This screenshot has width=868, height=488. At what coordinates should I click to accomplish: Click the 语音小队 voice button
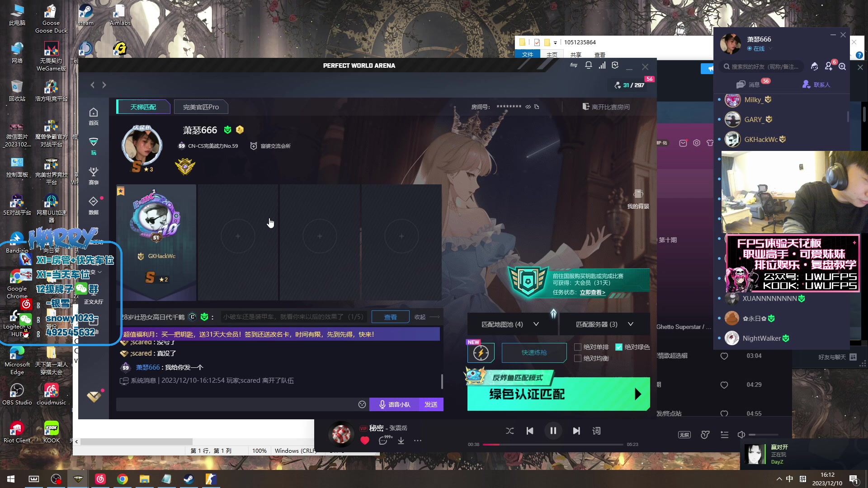tap(394, 404)
